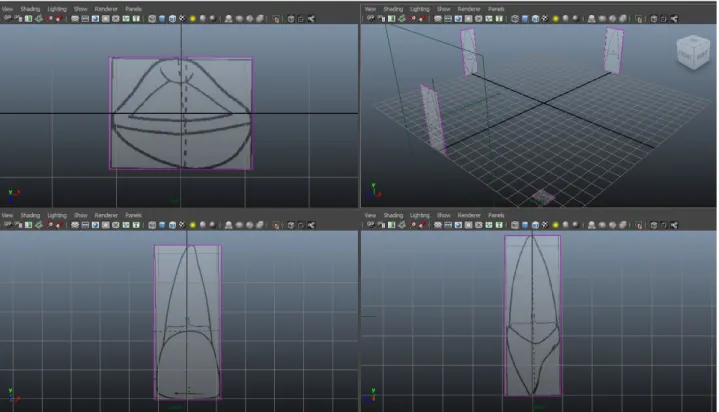719x412 pixels.
Task: Open Renderer menu in side view panel
Action: pos(469,215)
